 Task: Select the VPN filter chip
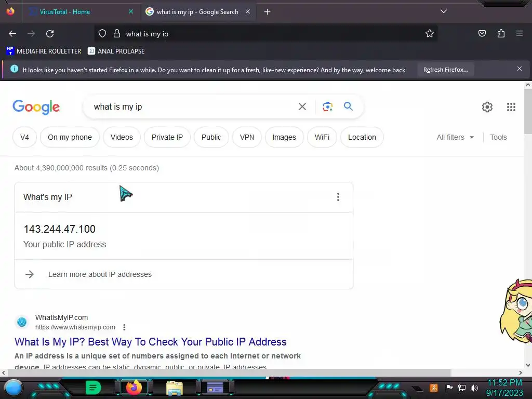click(247, 137)
